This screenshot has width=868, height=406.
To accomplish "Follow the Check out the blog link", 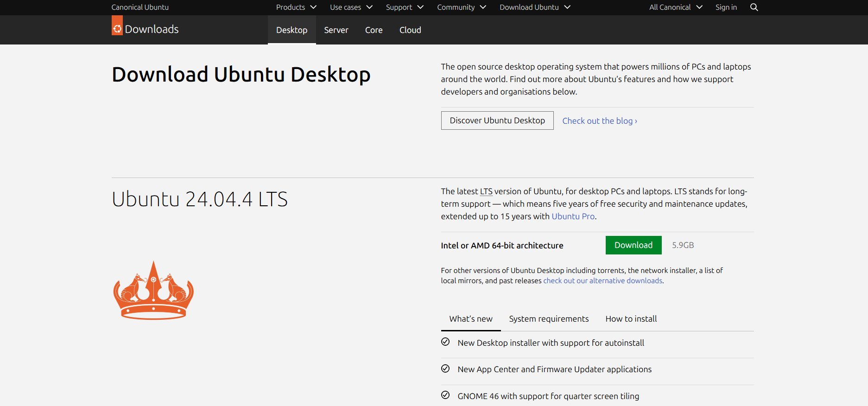I will 599,121.
